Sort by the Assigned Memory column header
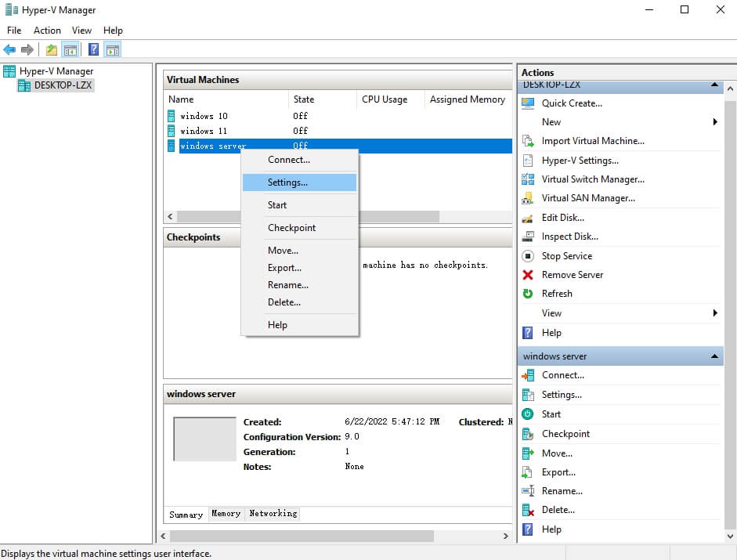The width and height of the screenshot is (737, 560). coord(468,99)
